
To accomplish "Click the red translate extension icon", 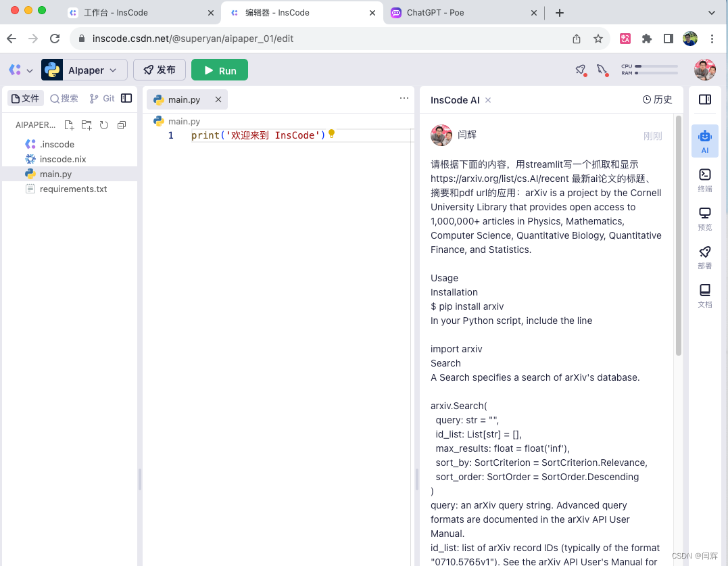I will coord(625,39).
